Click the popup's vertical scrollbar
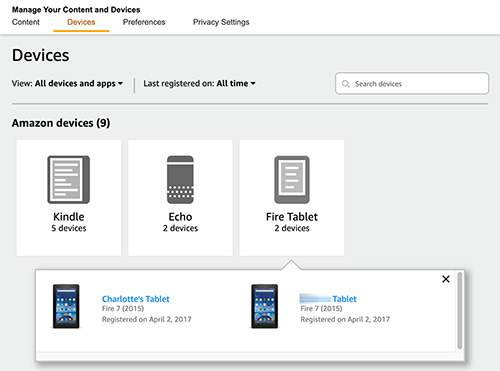This screenshot has width=500, height=371. [460, 311]
